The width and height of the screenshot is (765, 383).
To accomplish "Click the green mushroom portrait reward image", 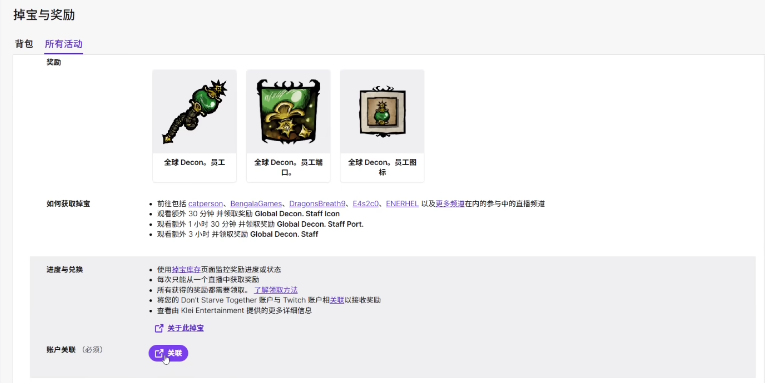I will click(288, 112).
